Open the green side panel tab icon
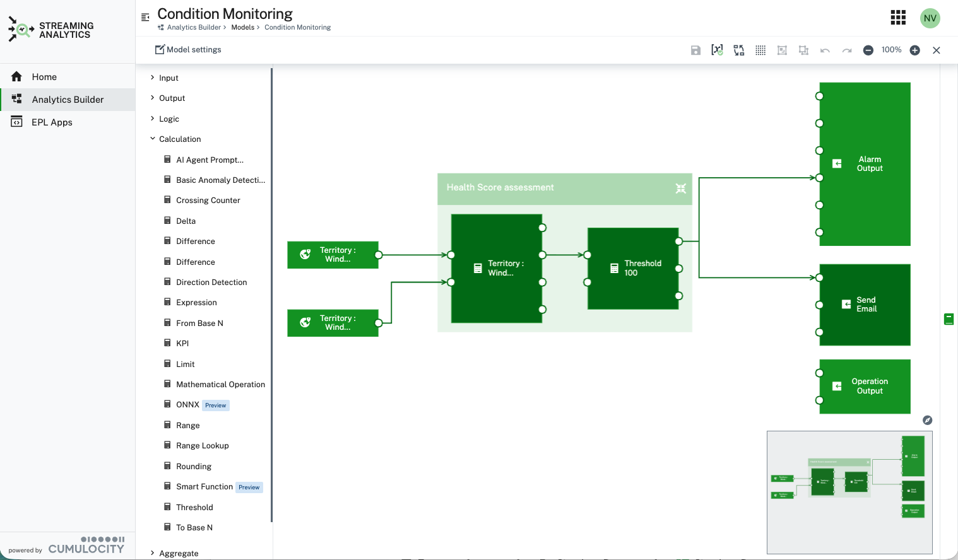 [949, 319]
